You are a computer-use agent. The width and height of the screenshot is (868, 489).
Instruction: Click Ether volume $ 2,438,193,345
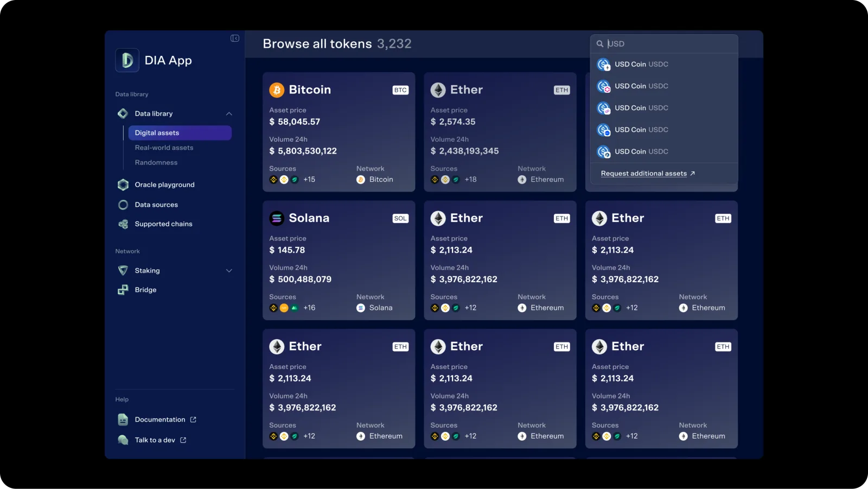(x=464, y=151)
